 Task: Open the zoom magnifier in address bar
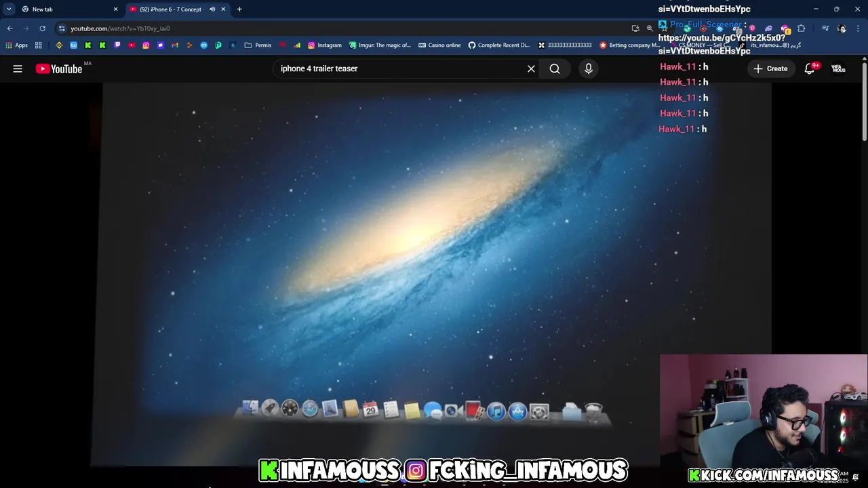[x=650, y=28]
